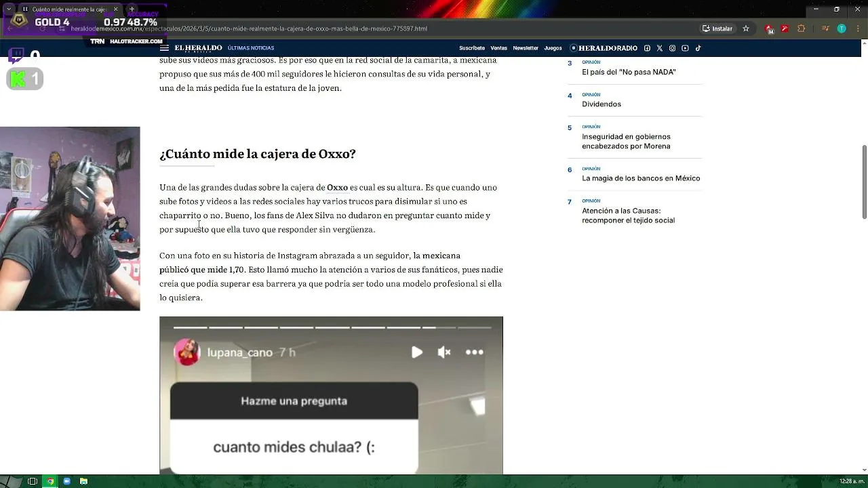Image resolution: width=868 pixels, height=488 pixels.
Task: Click the '¿Cuánto mide la cajera de Oxxo?' heading
Action: (258, 154)
